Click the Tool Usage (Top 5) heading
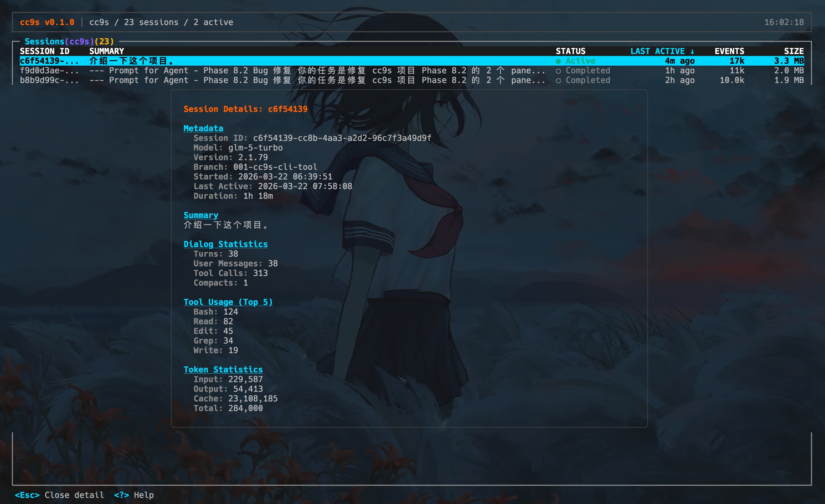 (x=228, y=302)
